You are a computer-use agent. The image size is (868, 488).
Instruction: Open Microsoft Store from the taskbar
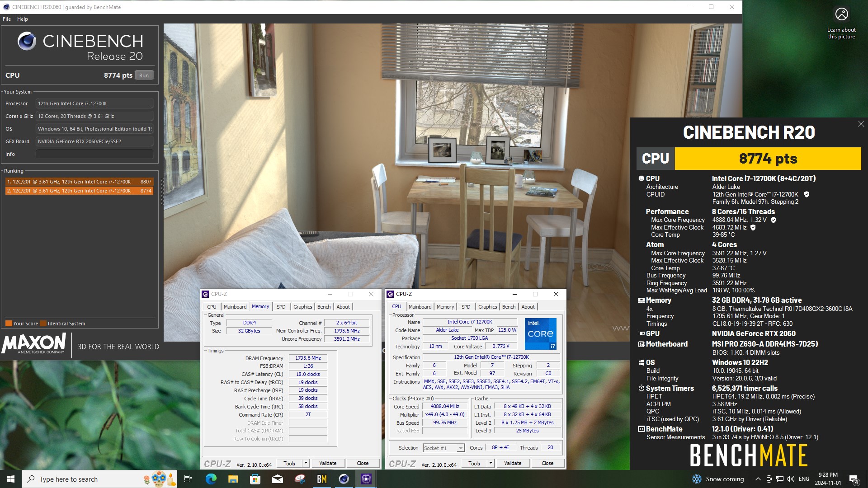[255, 479]
